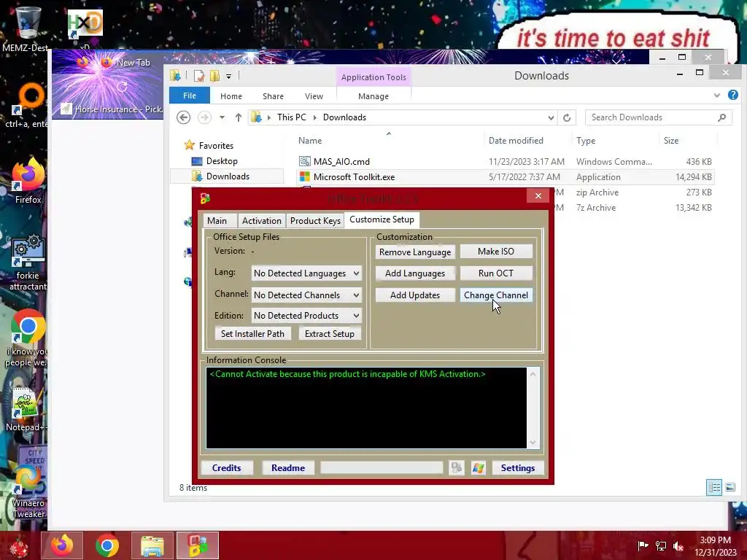Select the Microsoft Toolkit.exe file icon
747x560 pixels.
304,176
